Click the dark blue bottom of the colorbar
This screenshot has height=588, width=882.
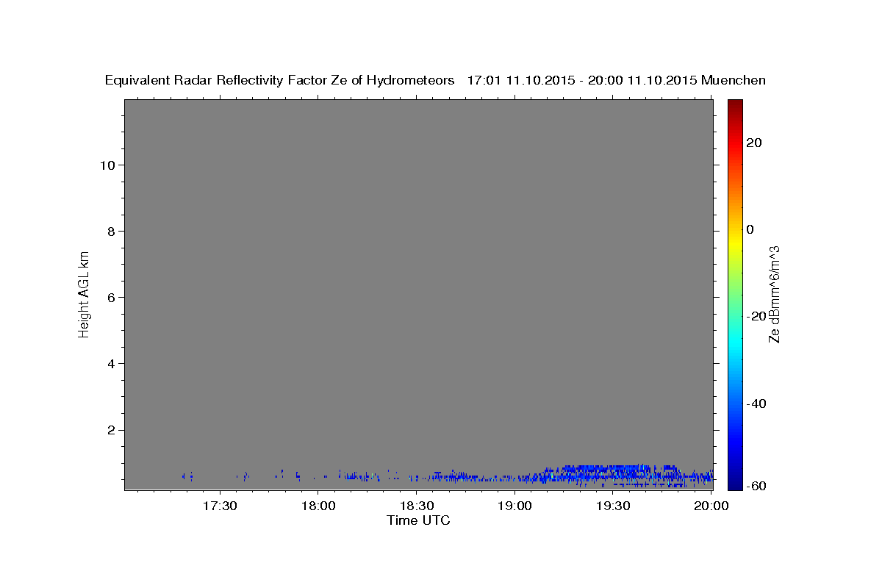coord(735,485)
